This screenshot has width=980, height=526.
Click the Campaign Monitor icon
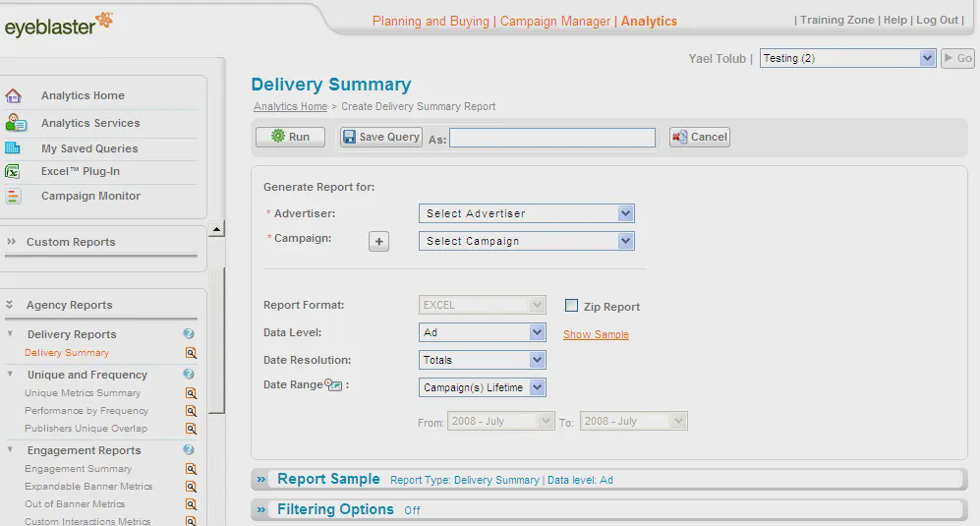(13, 196)
